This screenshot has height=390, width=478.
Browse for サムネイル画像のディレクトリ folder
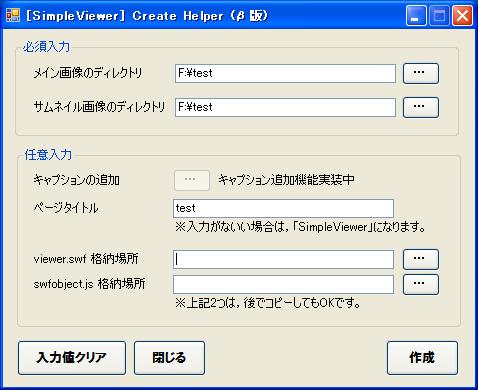pos(421,107)
